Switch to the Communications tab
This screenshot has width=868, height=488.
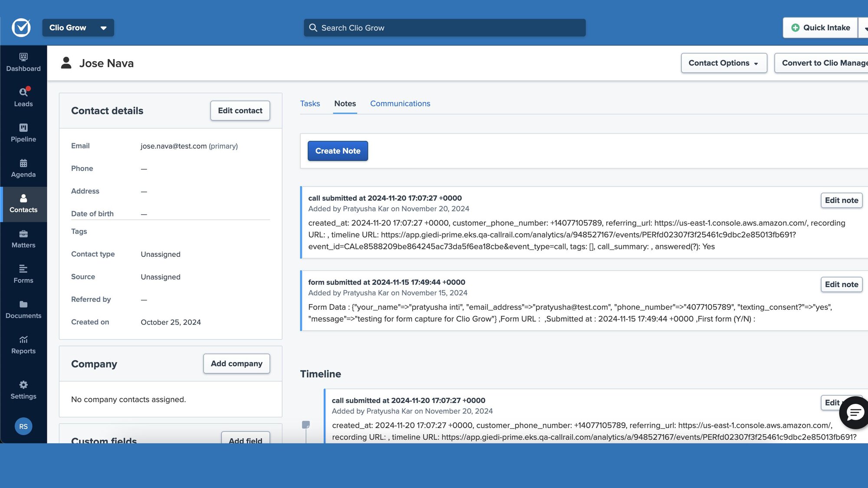point(400,104)
